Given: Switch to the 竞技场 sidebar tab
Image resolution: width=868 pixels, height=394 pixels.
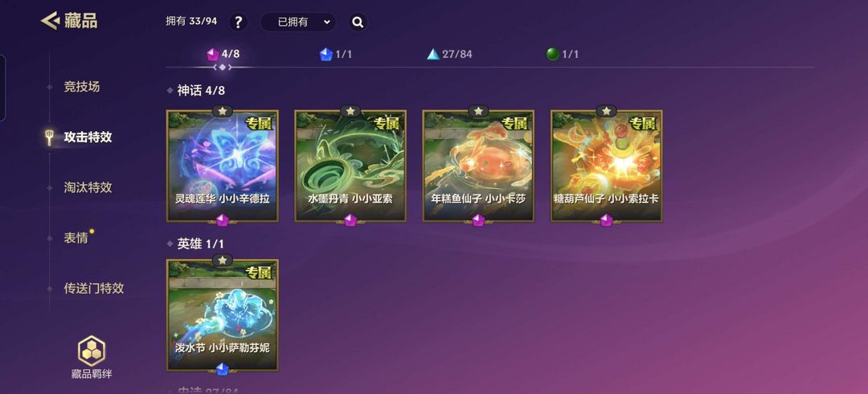Looking at the screenshot, I should click(82, 87).
